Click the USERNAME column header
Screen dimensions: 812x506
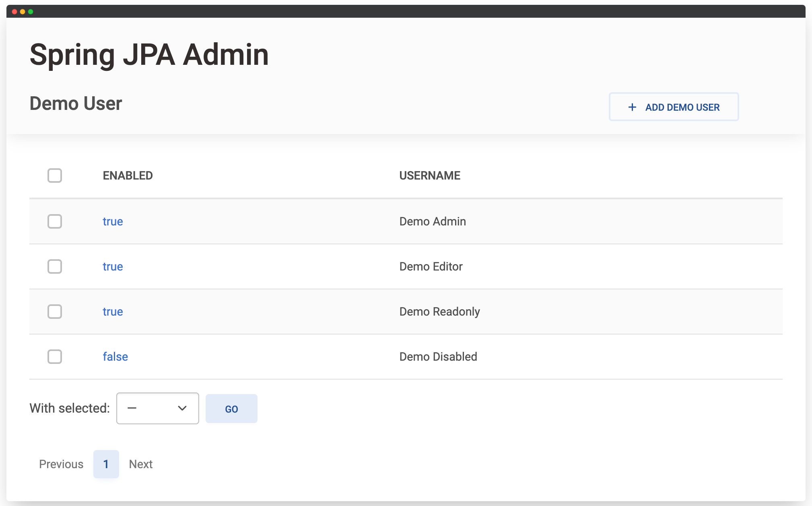point(430,176)
